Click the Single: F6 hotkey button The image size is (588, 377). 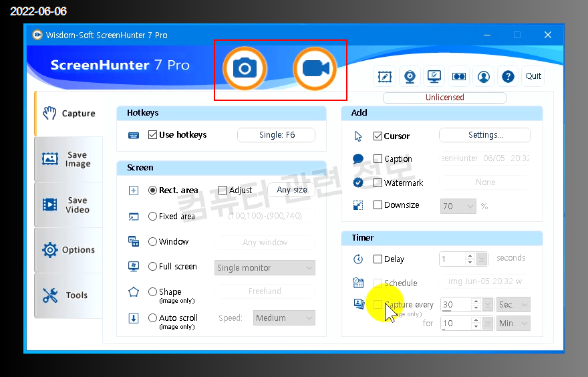(277, 135)
